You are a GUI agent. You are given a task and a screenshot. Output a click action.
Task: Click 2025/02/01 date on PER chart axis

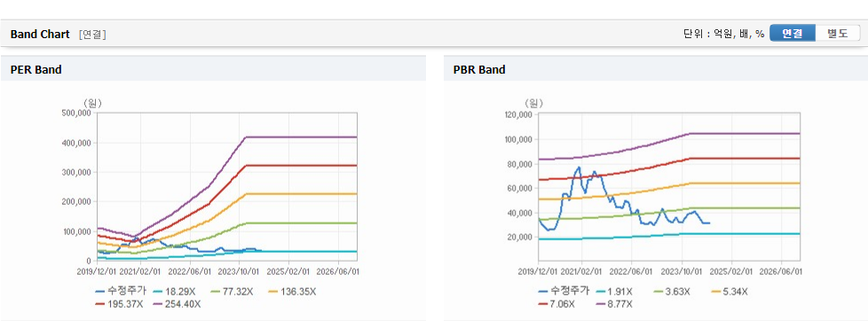[289, 271]
